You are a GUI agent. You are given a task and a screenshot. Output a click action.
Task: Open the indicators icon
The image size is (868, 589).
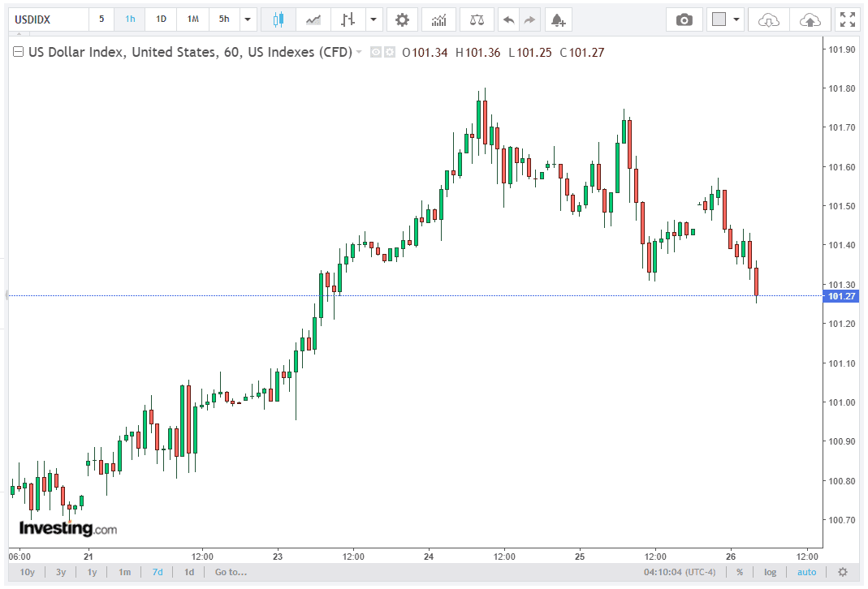438,20
